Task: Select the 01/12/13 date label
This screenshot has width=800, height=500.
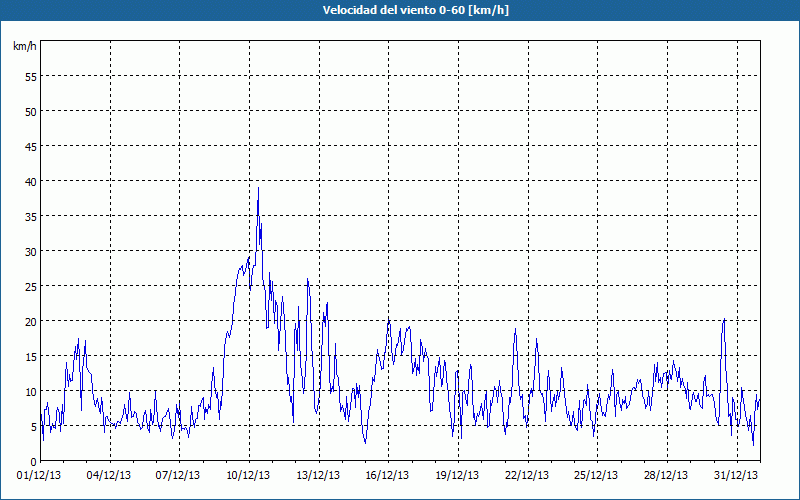Action: pos(39,476)
